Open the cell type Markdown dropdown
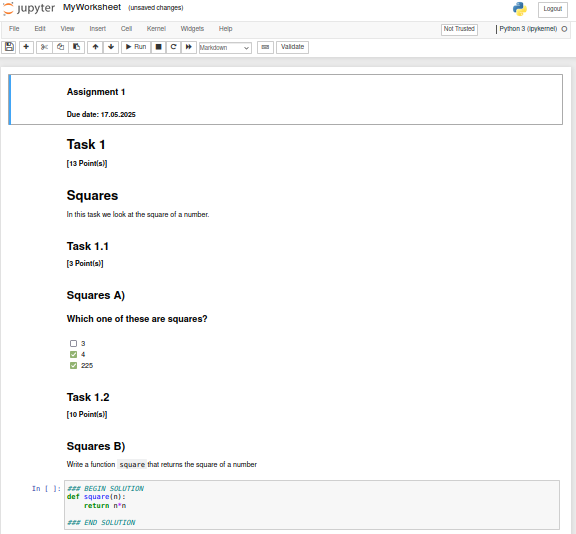The width and height of the screenshot is (576, 534). (225, 48)
